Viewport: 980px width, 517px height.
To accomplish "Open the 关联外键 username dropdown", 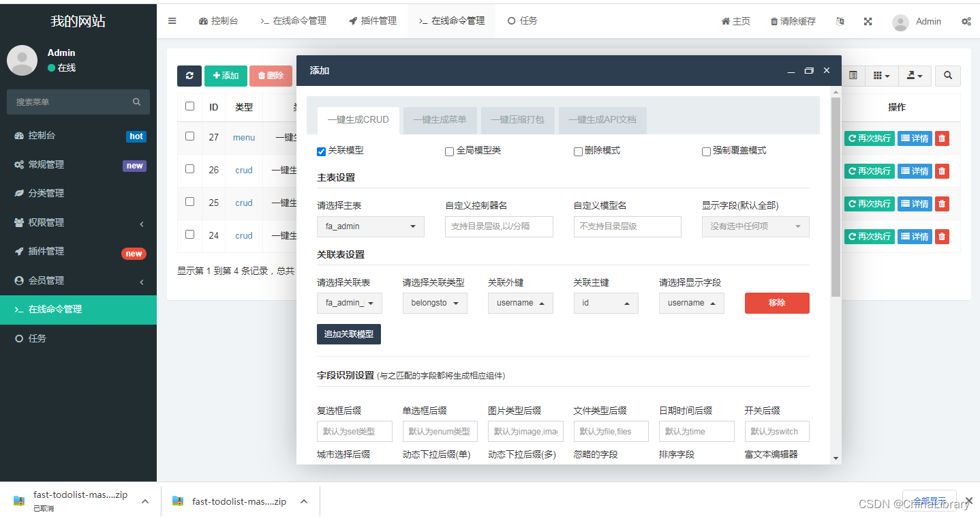I will tap(521, 303).
